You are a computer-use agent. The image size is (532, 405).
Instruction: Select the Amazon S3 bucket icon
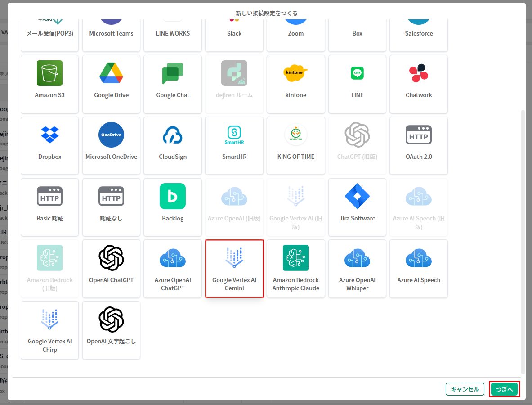point(49,73)
